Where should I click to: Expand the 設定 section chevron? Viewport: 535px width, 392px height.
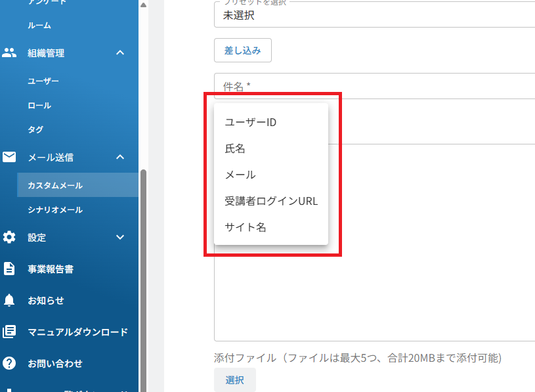pos(120,237)
